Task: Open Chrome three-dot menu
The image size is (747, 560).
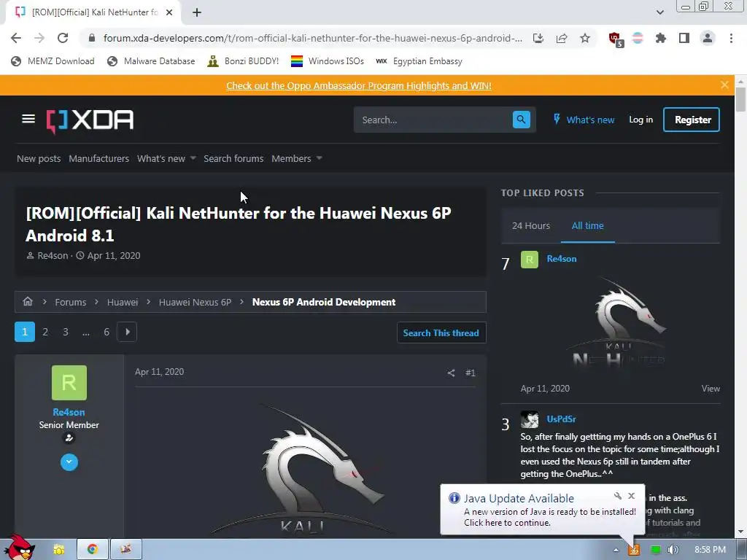Action: [731, 38]
